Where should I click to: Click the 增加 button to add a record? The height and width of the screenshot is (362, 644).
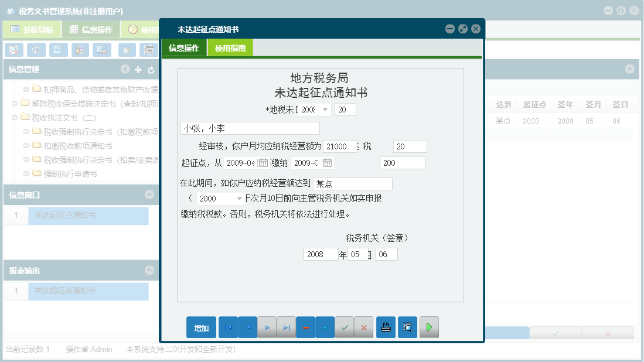point(201,327)
